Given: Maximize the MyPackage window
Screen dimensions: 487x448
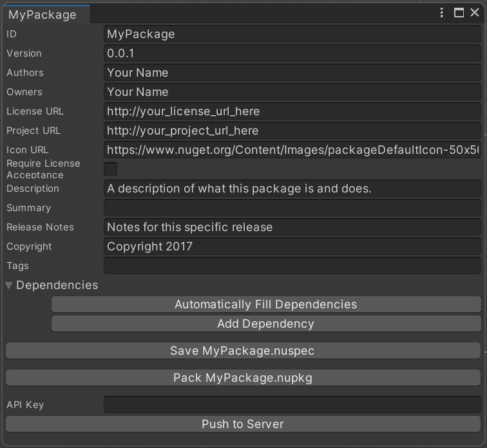Looking at the screenshot, I should click(x=459, y=13).
